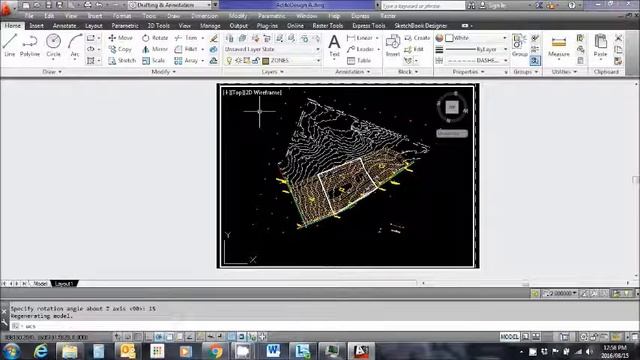640x360 pixels.
Task: Activate the Fillet command
Action: [186, 49]
